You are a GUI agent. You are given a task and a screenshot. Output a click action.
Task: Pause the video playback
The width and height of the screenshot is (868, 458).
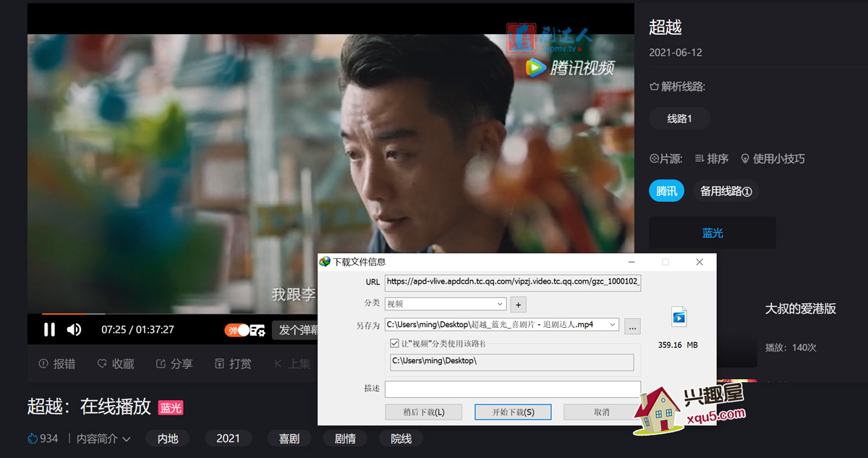(49, 330)
